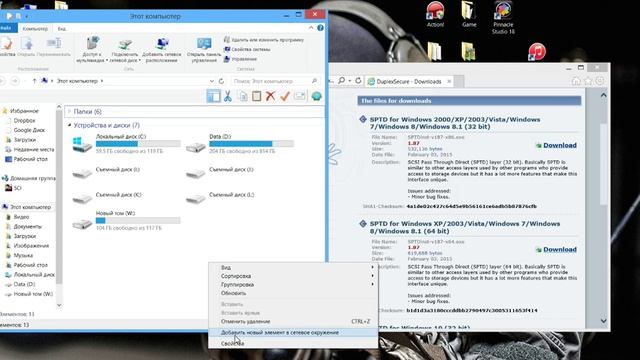Open 'Сортировка' submenu in context menu
640x360 pixels.
(293, 276)
